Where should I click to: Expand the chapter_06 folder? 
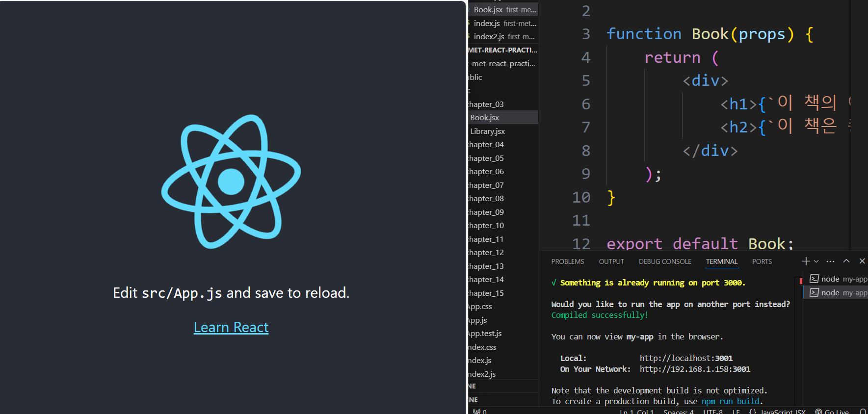click(503, 171)
